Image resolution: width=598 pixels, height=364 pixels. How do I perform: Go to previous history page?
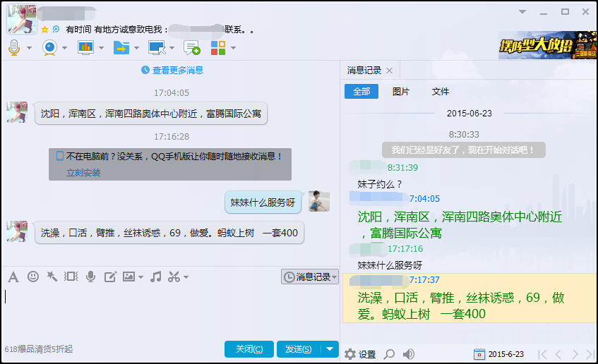[558, 354]
